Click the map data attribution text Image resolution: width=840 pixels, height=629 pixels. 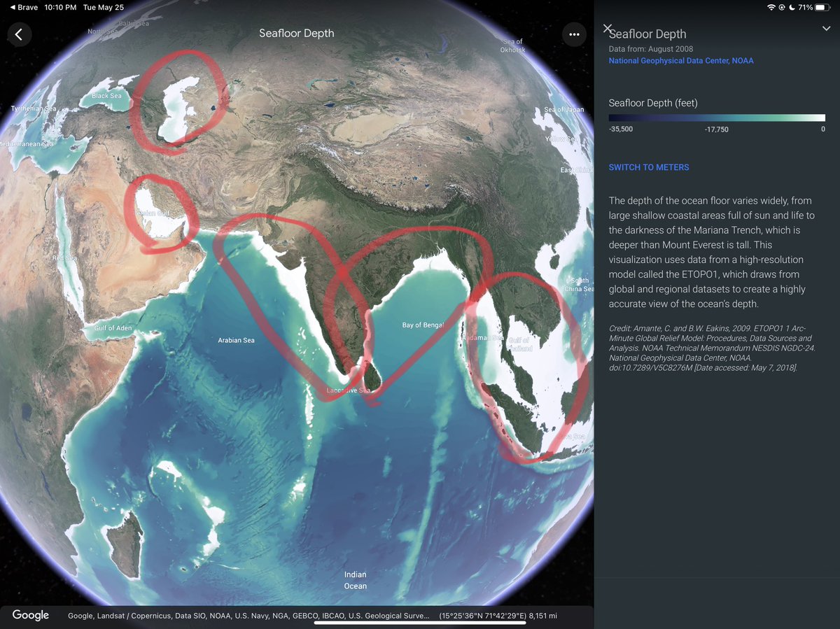point(248,616)
